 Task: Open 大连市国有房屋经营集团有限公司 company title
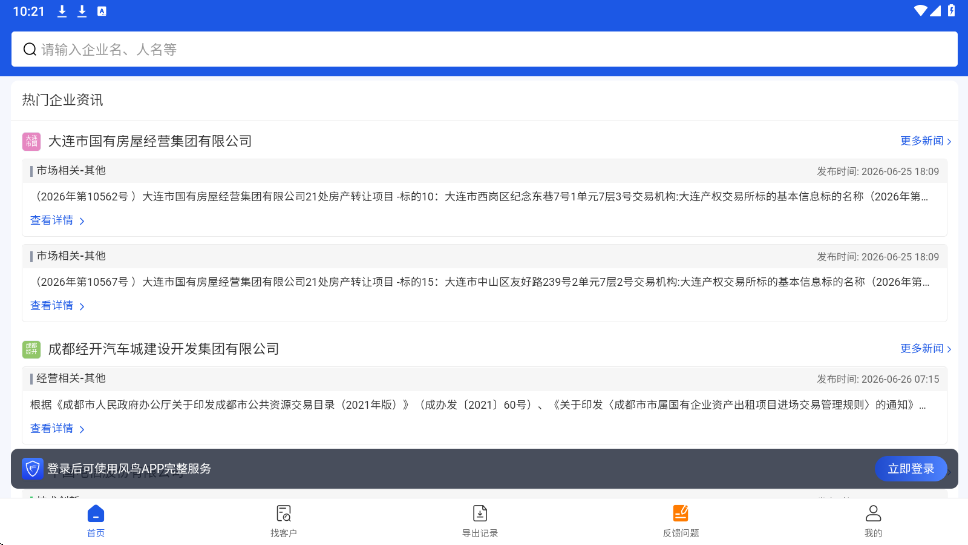(x=150, y=141)
